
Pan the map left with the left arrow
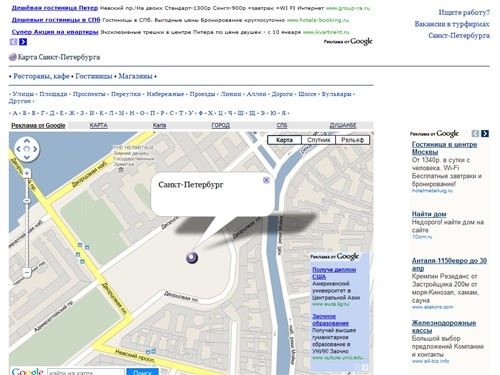18,149
